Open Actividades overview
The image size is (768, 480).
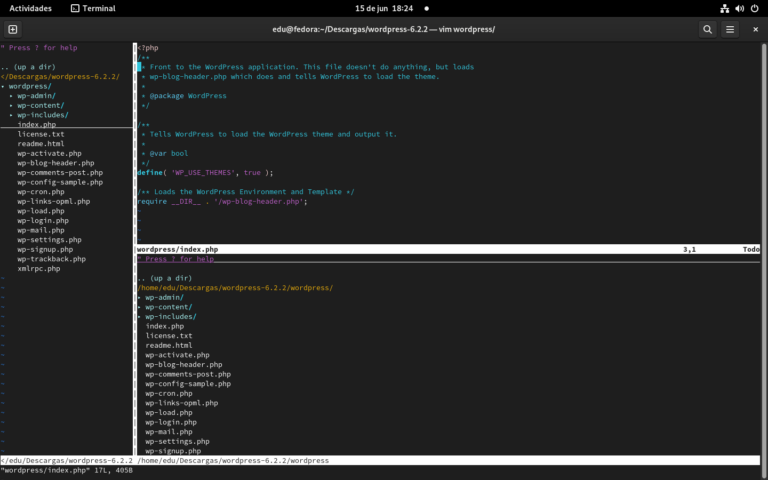(x=30, y=8)
